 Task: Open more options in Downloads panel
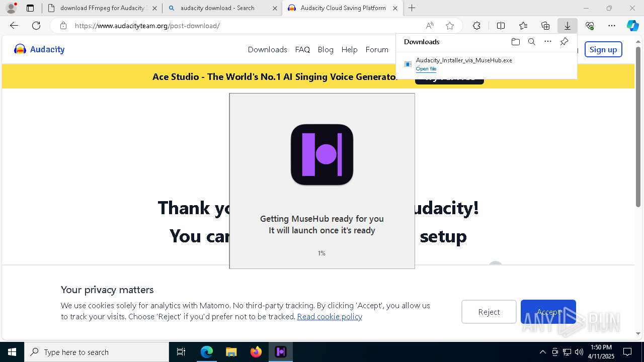(548, 42)
